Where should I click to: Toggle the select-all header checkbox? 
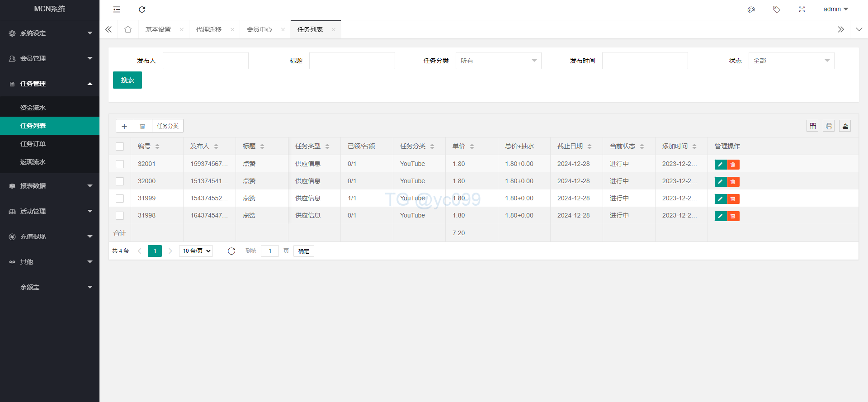click(x=120, y=147)
